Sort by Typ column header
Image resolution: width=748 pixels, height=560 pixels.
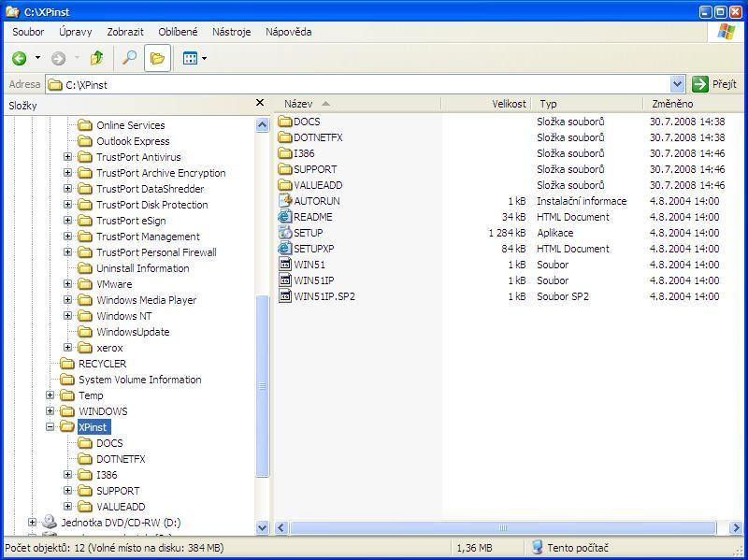tap(588, 104)
